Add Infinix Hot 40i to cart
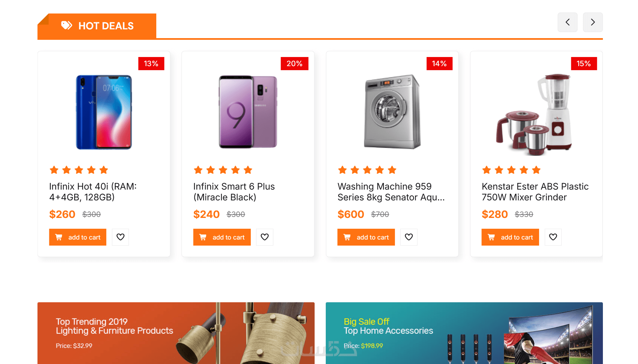 tap(78, 237)
